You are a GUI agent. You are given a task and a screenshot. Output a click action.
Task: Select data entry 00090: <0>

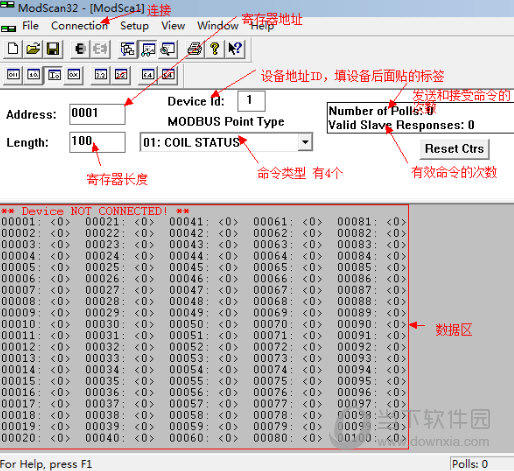tap(372, 324)
